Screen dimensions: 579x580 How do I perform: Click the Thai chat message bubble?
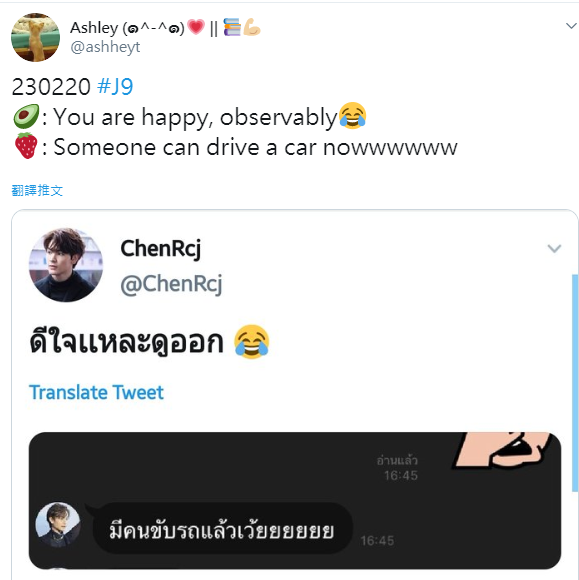(x=222, y=529)
